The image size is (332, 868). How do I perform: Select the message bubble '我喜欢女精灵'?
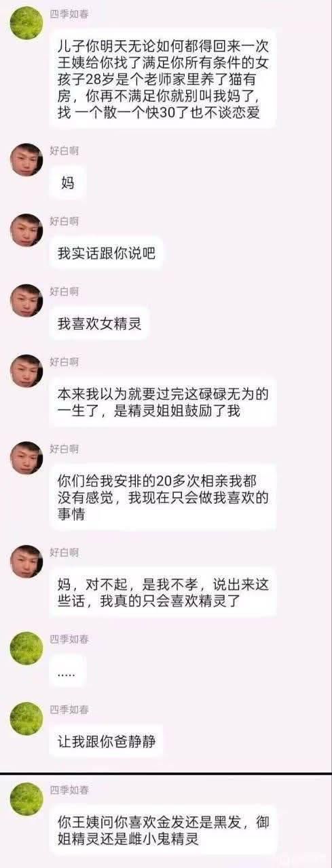(x=99, y=323)
